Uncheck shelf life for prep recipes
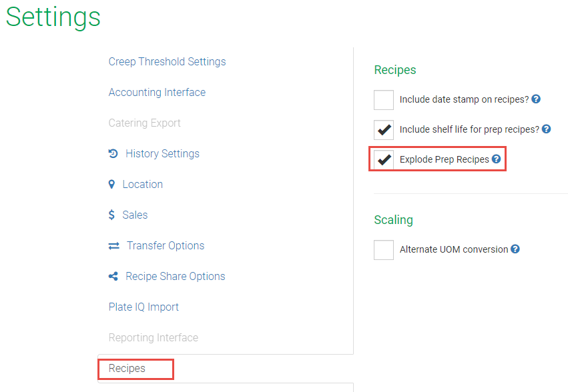This screenshot has height=392, width=568. (x=384, y=130)
